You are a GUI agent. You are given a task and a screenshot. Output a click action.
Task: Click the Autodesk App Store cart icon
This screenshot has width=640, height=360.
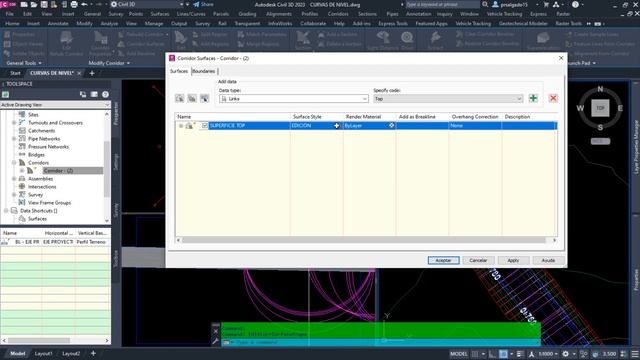[546, 4]
